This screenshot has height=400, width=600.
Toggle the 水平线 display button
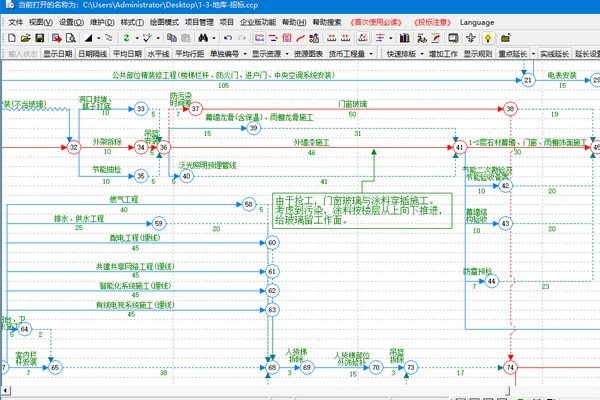pyautogui.click(x=157, y=53)
